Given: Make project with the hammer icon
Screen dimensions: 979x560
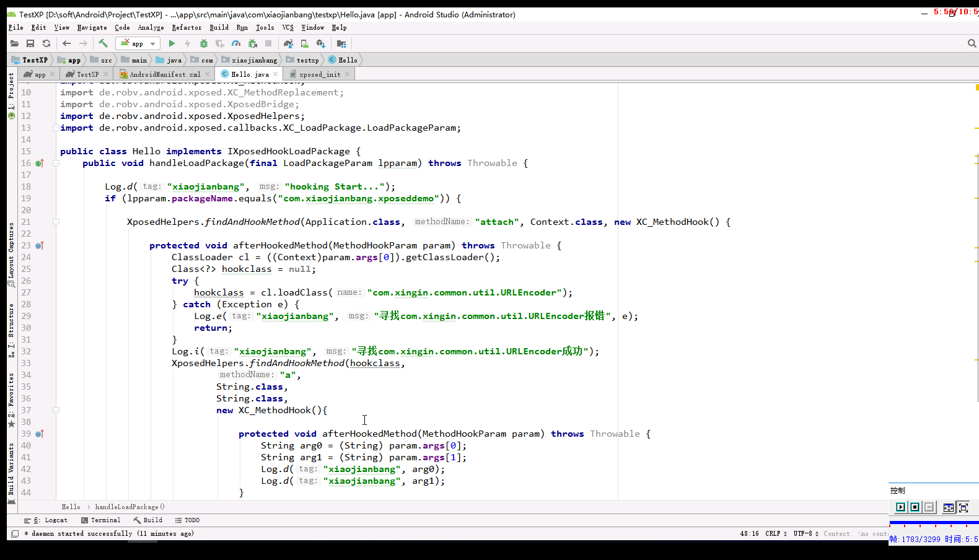Looking at the screenshot, I should pos(103,43).
